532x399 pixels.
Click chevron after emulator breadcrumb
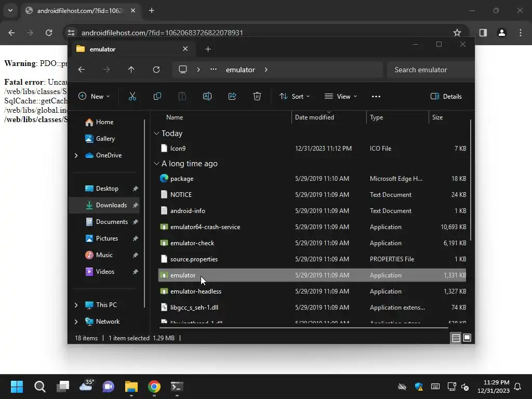click(x=266, y=70)
